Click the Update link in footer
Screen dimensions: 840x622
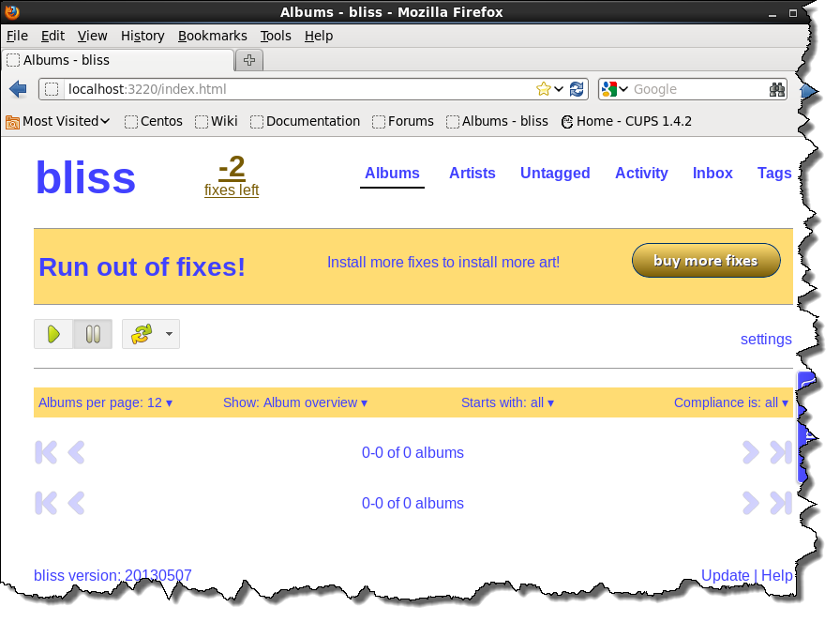click(x=726, y=575)
